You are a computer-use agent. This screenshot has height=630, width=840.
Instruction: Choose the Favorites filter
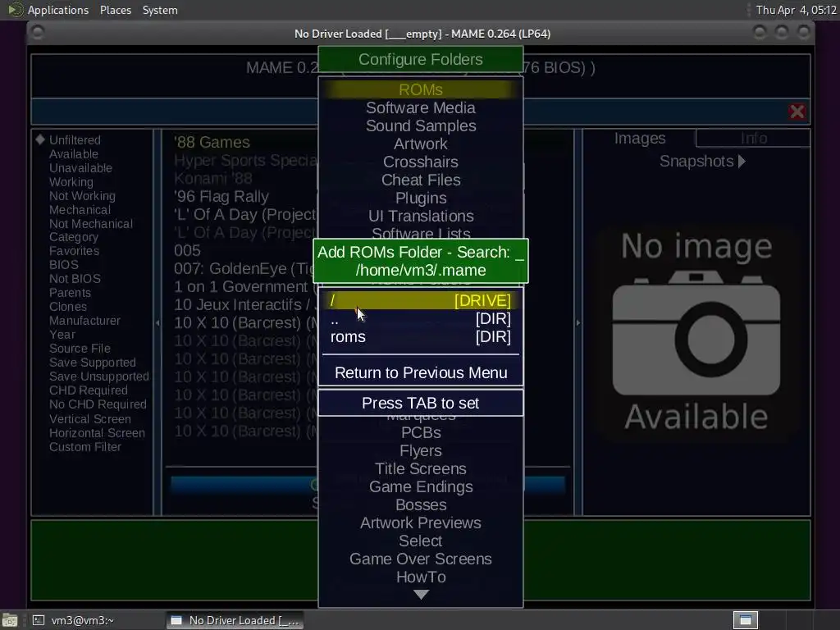[x=74, y=251]
